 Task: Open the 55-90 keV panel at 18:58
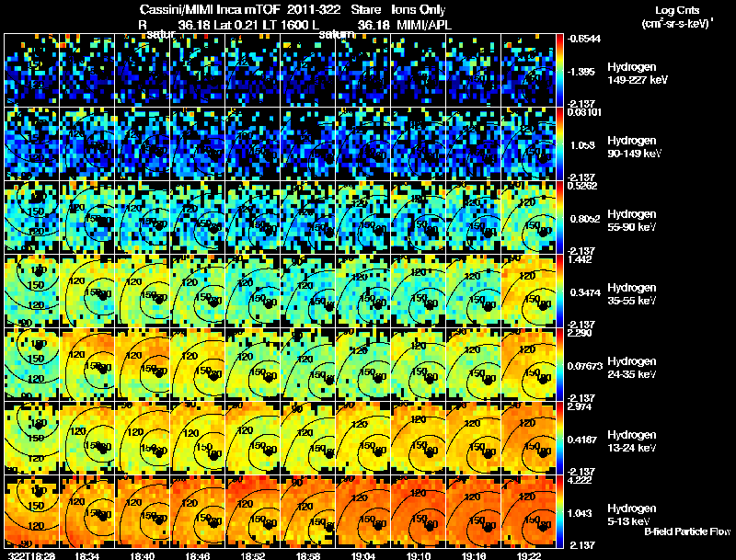tap(308, 218)
